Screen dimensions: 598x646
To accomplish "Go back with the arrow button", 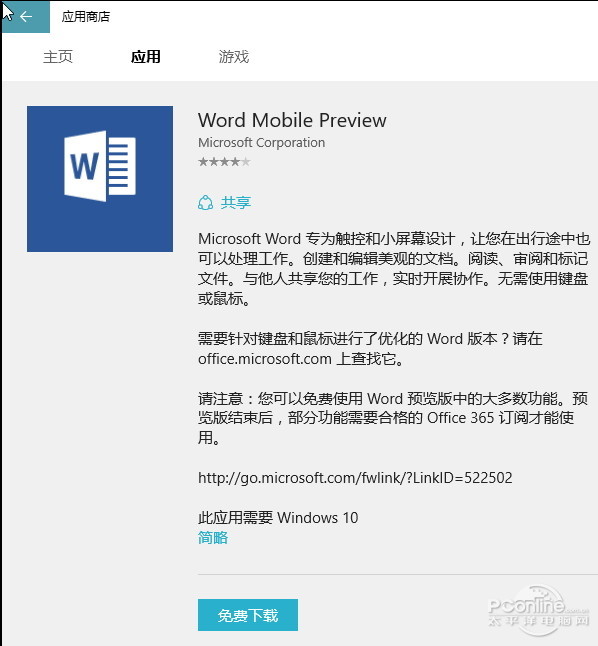I will click(26, 16).
